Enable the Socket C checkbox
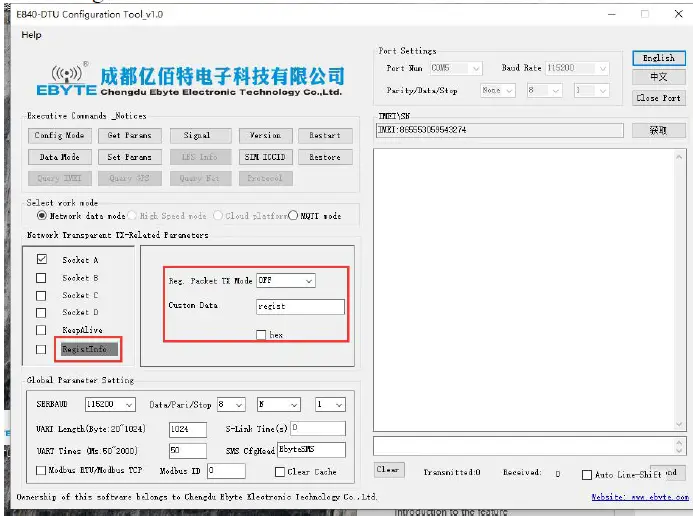Viewport: 693px width, 516px height. click(41, 296)
